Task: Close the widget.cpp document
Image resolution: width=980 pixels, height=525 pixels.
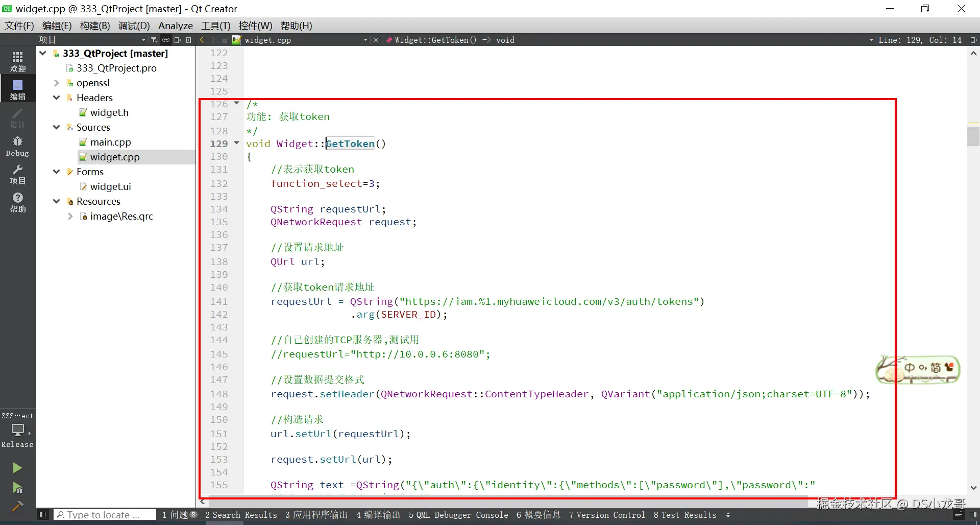Action: [376, 40]
